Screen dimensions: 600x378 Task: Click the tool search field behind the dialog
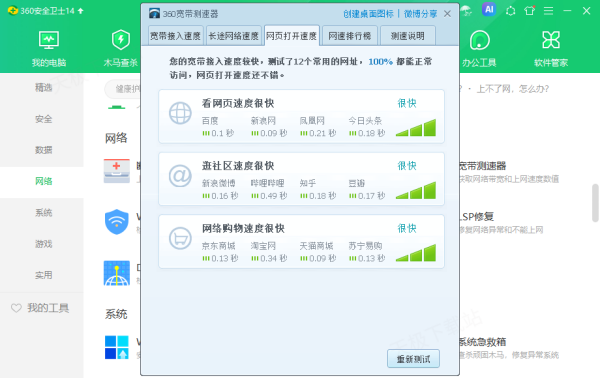(x=122, y=89)
